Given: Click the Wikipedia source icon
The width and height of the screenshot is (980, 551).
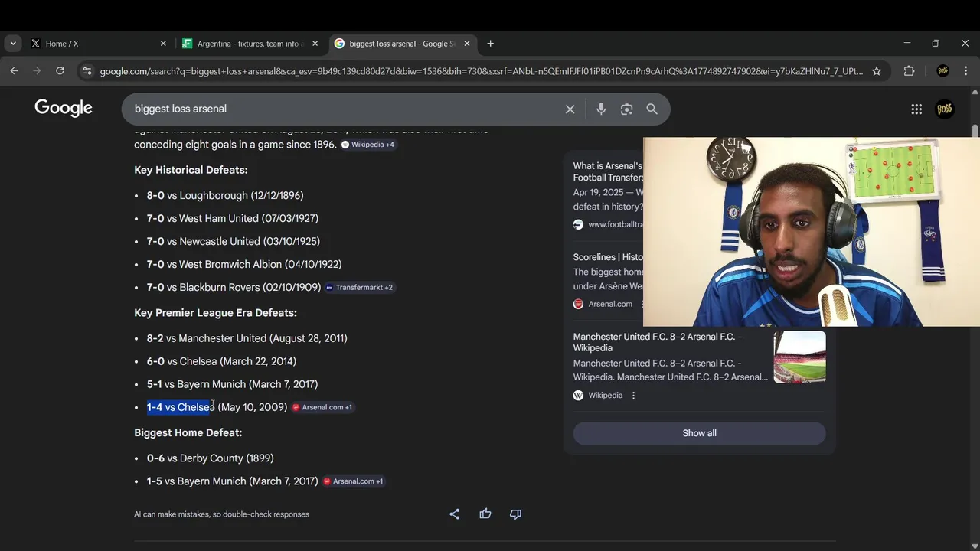Looking at the screenshot, I should tap(578, 396).
